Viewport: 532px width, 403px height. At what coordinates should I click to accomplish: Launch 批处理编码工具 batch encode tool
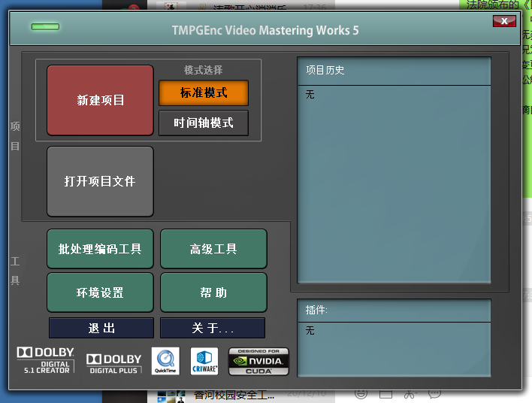pos(100,249)
